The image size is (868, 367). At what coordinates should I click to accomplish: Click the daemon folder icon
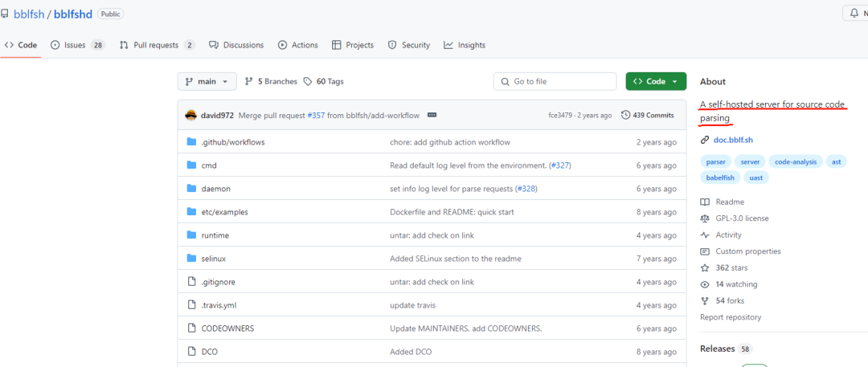click(191, 189)
